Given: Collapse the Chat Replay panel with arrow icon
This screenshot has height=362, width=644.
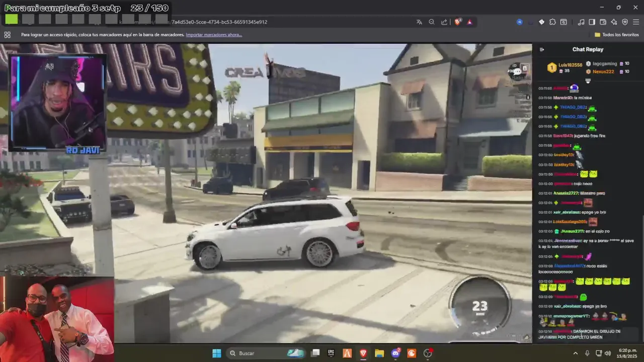Looking at the screenshot, I should click(542, 49).
